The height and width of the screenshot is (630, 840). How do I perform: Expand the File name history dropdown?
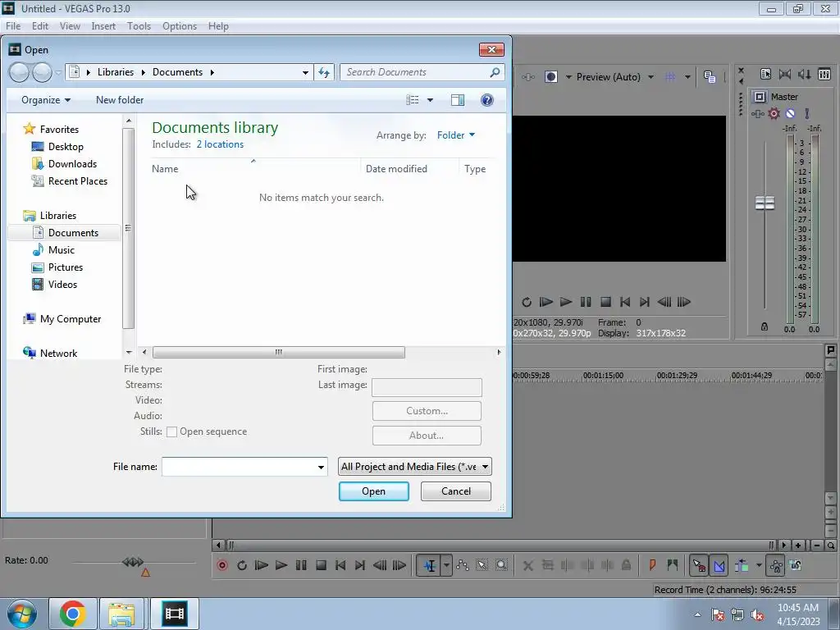321,467
